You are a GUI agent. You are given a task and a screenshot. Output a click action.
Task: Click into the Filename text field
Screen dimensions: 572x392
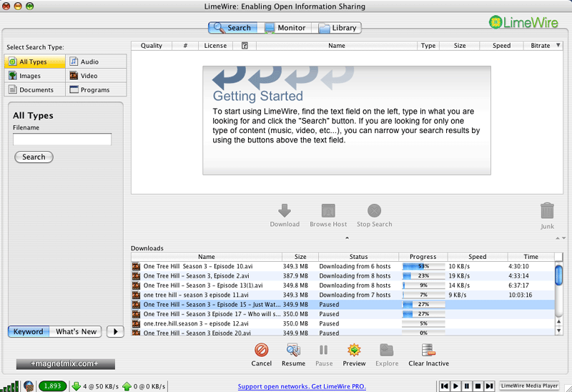tap(62, 139)
